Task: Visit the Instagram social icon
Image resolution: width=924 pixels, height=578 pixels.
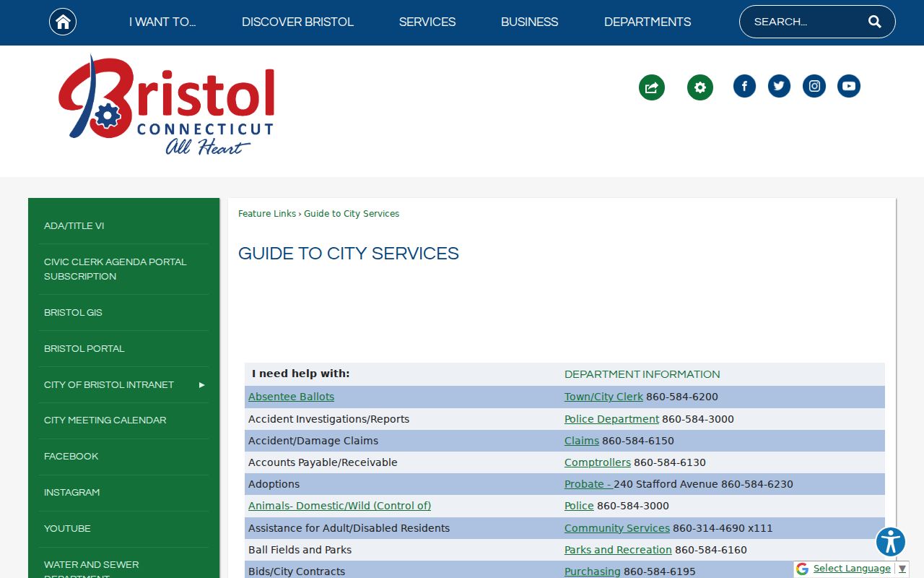Action: (814, 86)
